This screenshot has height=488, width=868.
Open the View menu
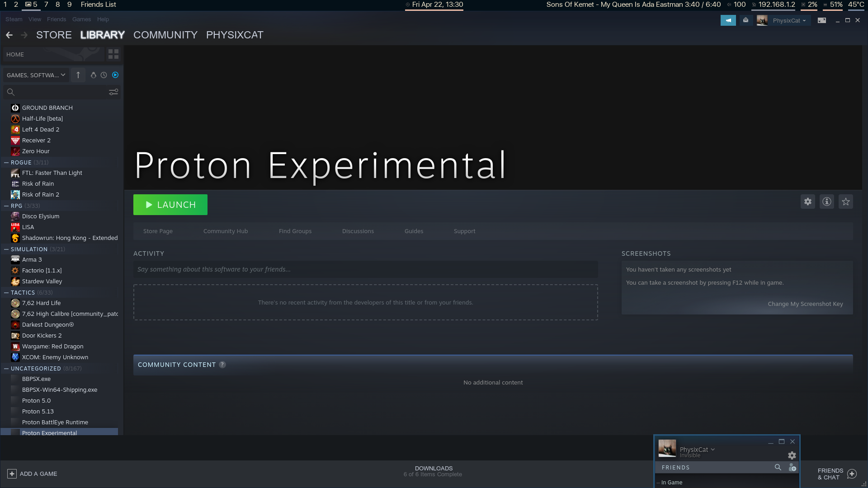[x=35, y=19]
